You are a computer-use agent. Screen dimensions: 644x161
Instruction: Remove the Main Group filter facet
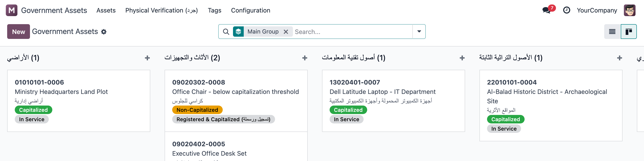(x=286, y=32)
